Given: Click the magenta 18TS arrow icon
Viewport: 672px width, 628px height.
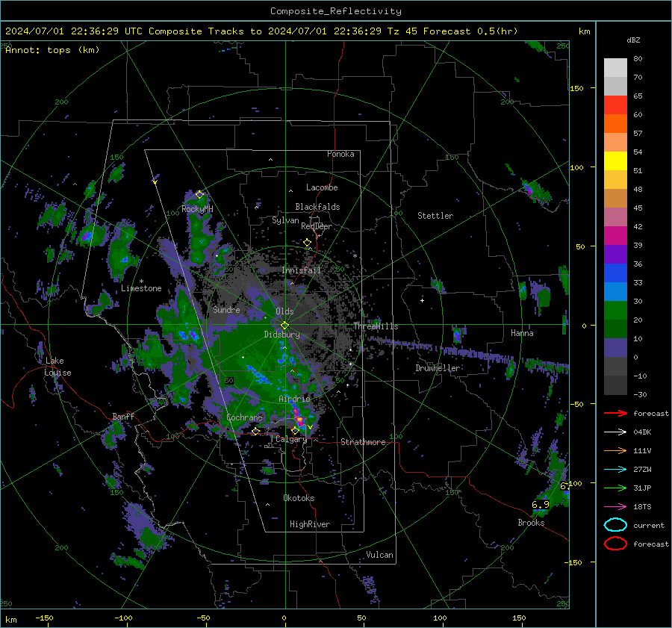Looking at the screenshot, I should (x=615, y=507).
